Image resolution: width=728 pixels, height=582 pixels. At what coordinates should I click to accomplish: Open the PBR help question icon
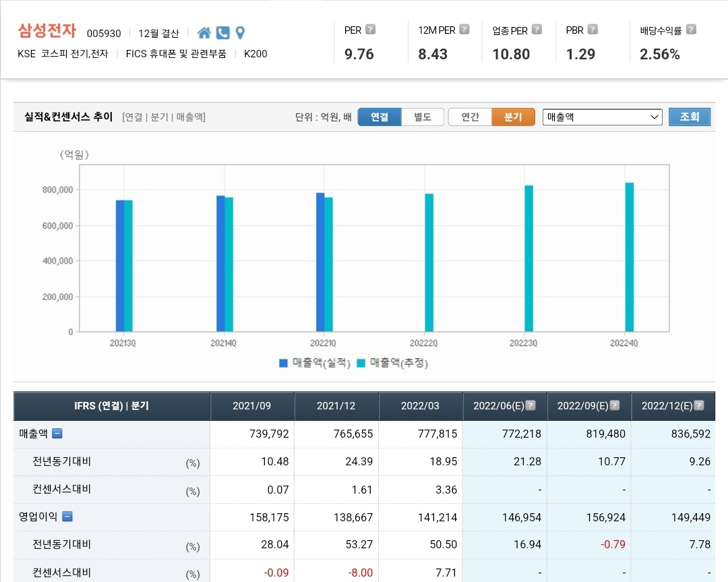593,29
